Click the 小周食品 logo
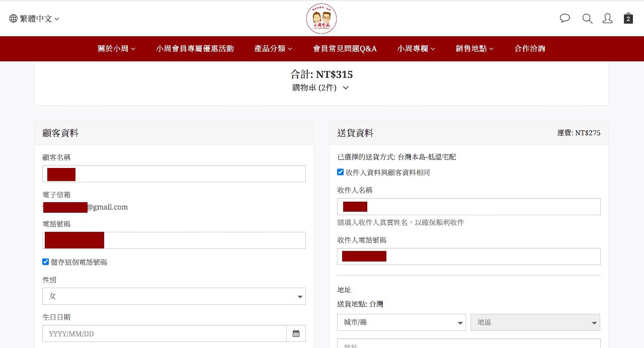The height and width of the screenshot is (348, 644). (321, 19)
